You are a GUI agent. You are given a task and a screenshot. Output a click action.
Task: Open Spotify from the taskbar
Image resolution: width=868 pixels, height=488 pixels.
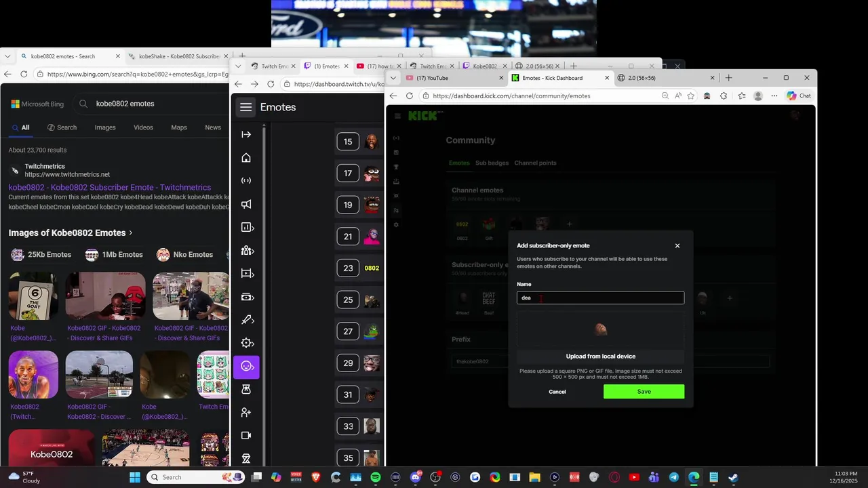tap(376, 477)
